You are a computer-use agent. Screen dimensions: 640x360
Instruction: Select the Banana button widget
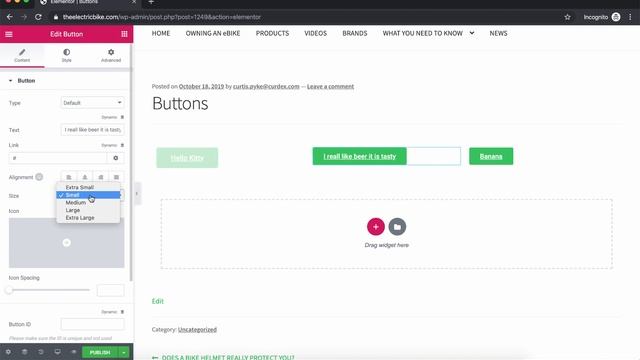[491, 156]
